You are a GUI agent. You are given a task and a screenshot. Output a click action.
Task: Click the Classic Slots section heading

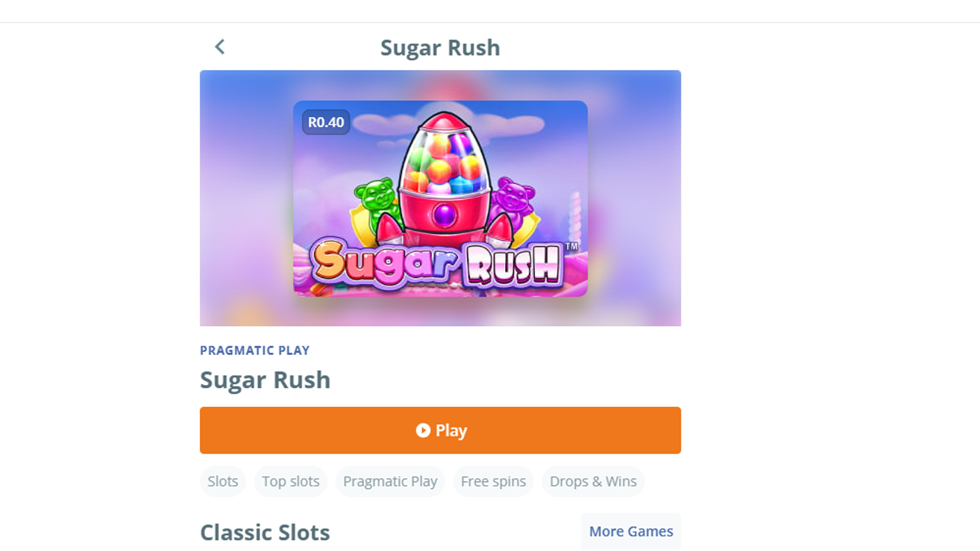[265, 533]
